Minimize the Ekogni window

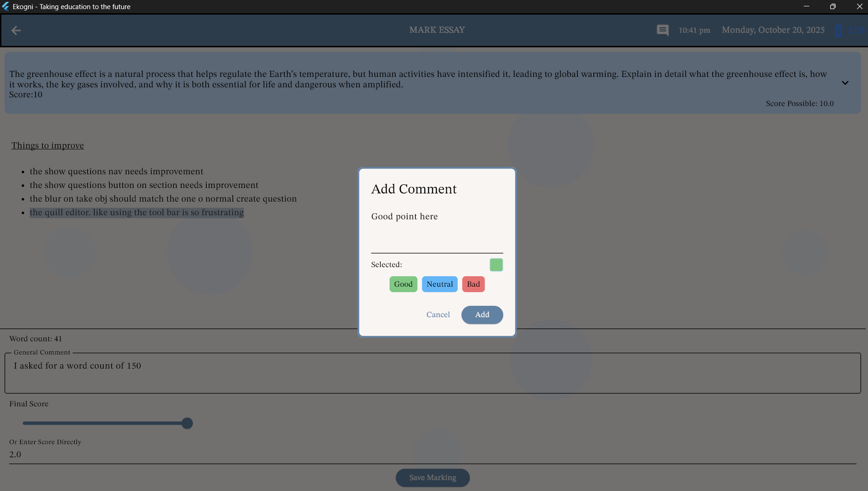[806, 6]
